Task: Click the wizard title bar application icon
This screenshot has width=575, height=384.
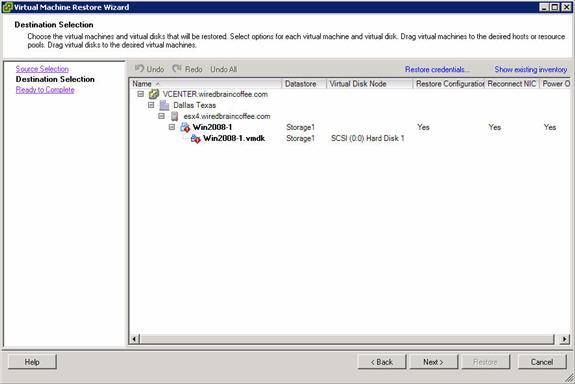Action: point(7,7)
